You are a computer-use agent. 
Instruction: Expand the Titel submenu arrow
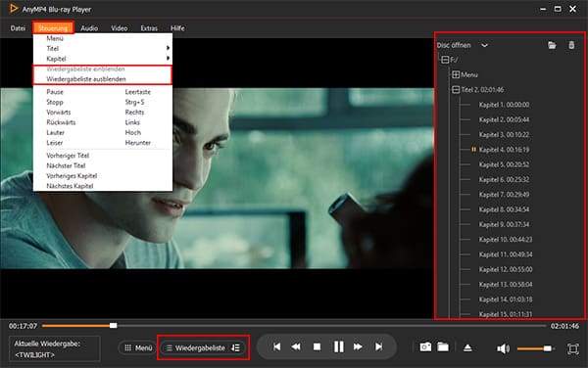(x=168, y=48)
